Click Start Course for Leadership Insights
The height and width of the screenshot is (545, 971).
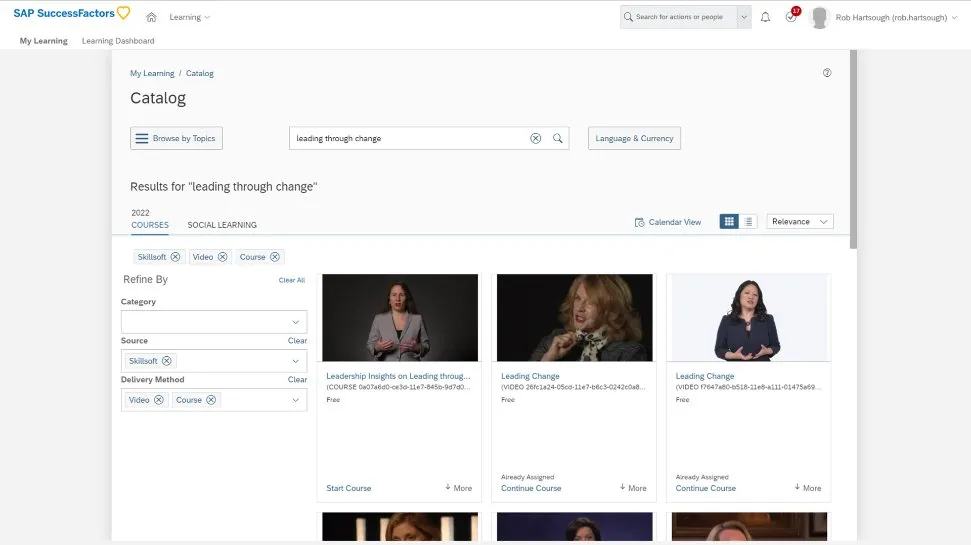point(348,488)
